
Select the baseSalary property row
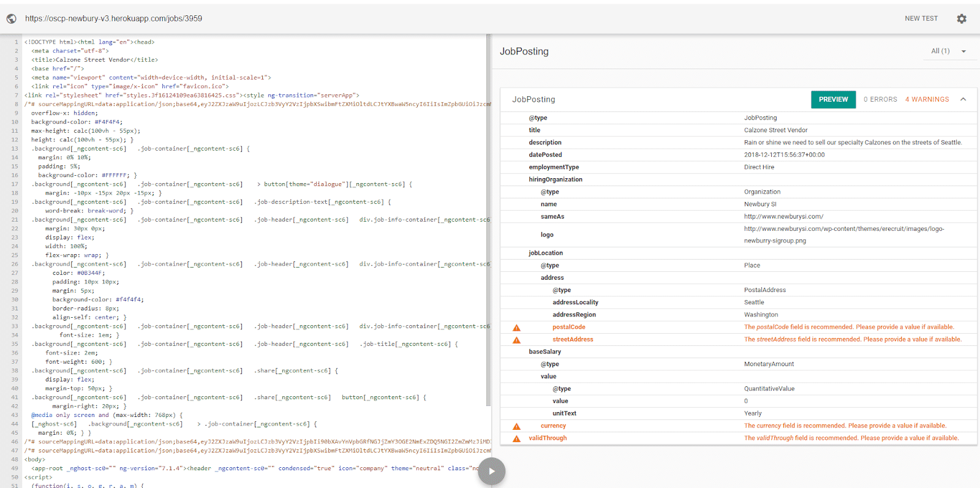pos(545,351)
